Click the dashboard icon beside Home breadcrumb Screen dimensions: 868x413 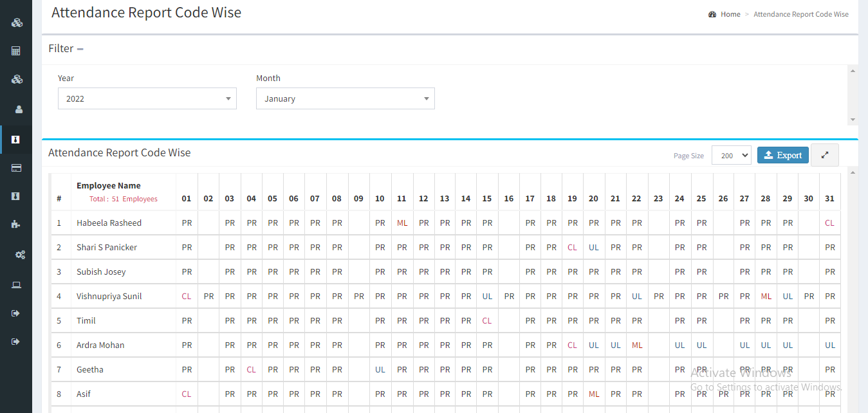click(712, 14)
